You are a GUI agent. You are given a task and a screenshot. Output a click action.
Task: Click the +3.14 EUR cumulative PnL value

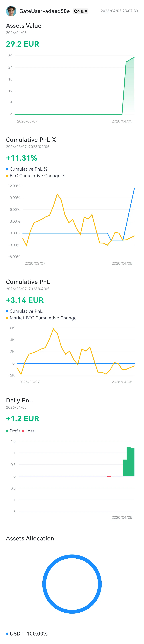pyautogui.click(x=25, y=300)
